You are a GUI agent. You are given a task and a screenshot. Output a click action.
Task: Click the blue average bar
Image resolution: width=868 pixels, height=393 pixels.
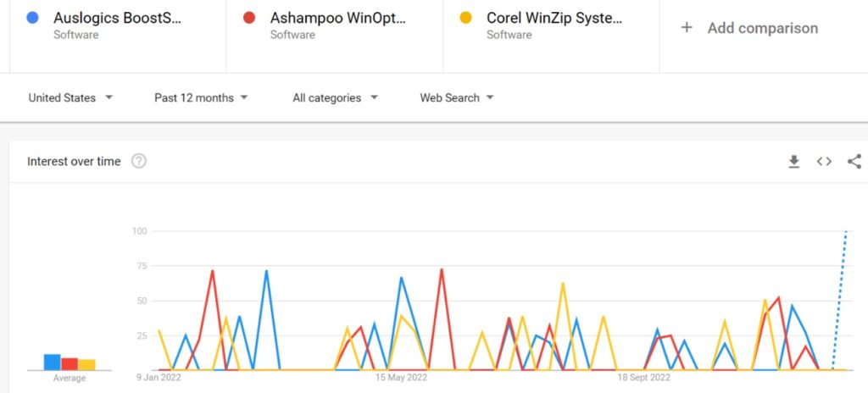52,362
